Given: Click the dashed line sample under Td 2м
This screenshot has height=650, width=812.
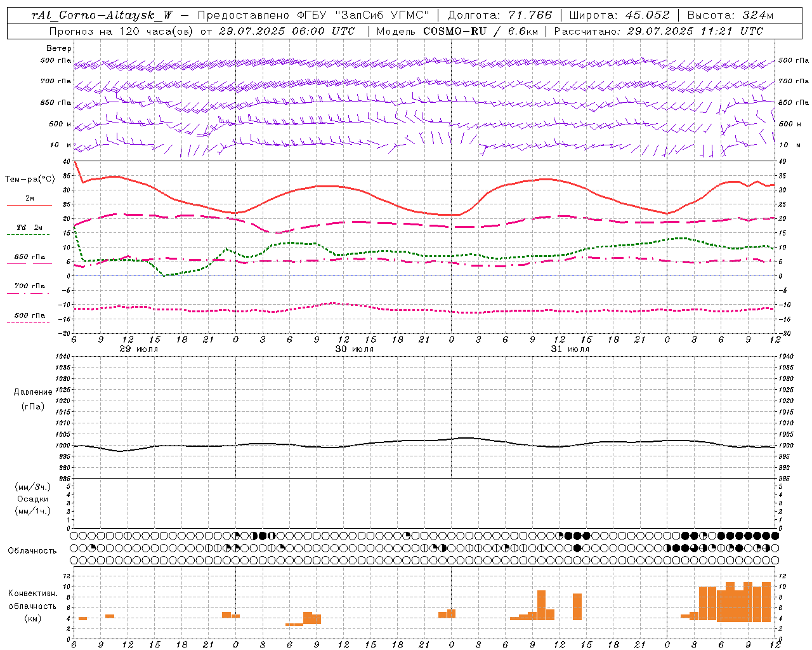Looking at the screenshot, I should (x=29, y=234).
